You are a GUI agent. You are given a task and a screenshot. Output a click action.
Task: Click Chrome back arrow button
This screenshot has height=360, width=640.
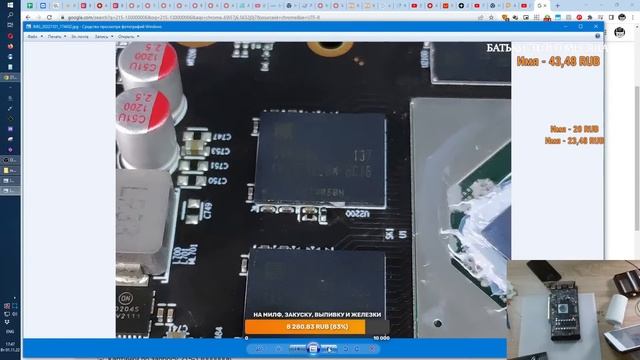[28, 18]
